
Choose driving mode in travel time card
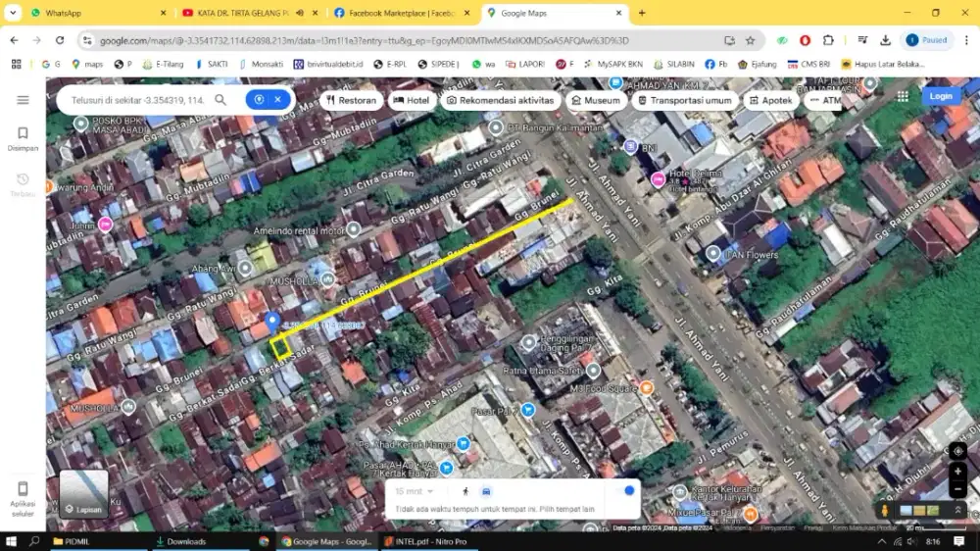486,491
